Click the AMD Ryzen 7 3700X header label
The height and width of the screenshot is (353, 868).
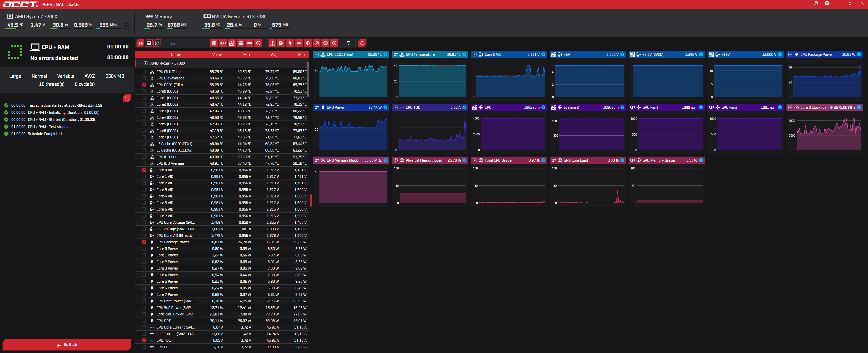tap(36, 16)
